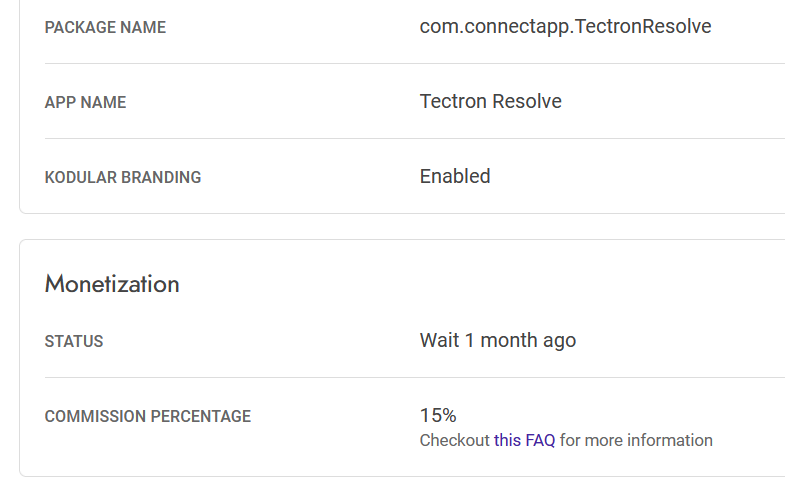Screen dimensions: 785x477
Task: Click the KODULAR BRANDING label
Action: tap(123, 178)
